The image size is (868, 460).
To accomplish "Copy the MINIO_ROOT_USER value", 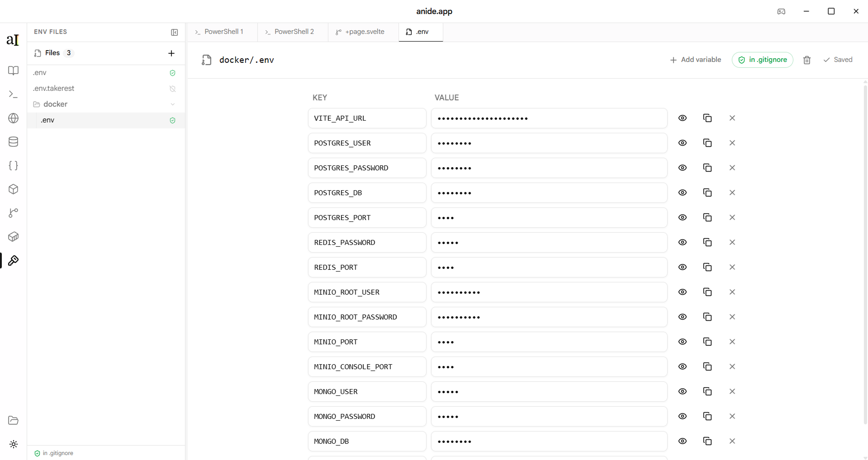I will coord(707,292).
